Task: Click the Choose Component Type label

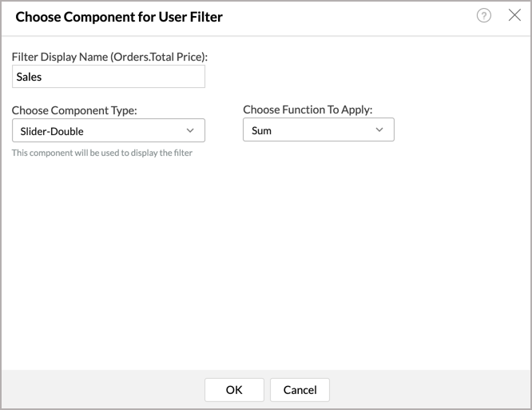Action: pos(74,110)
